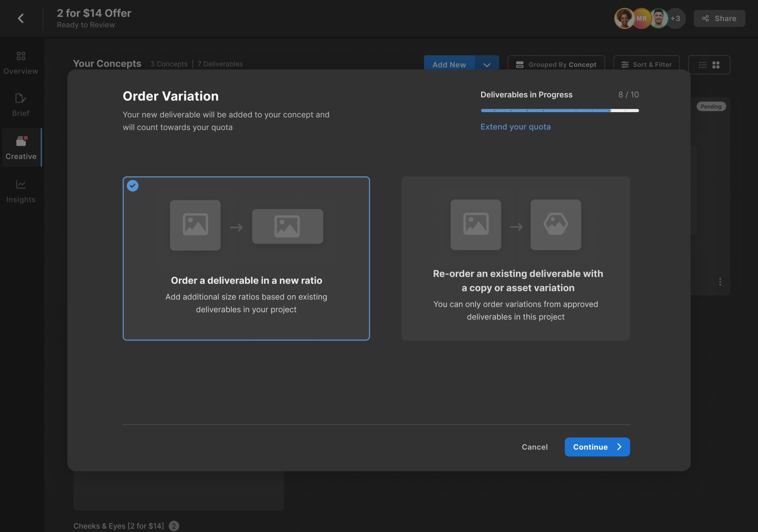Click the Share button
The image size is (758, 532).
pos(719,19)
